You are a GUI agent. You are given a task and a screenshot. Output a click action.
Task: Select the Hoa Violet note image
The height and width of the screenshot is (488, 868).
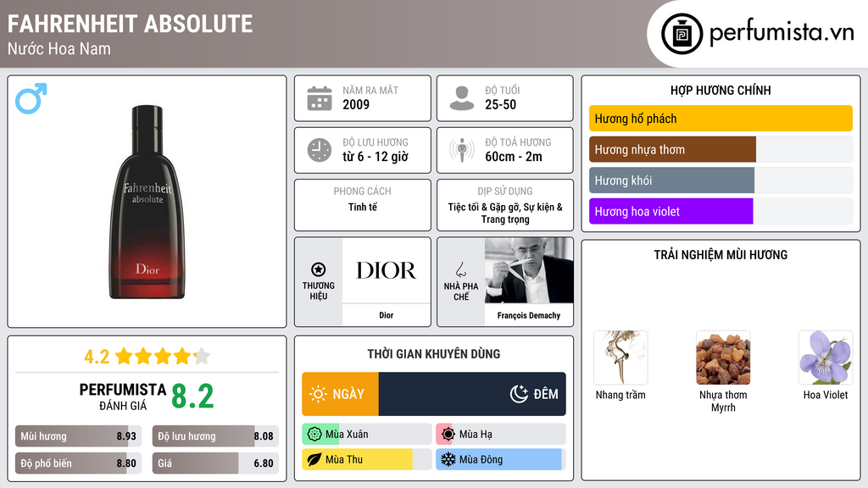click(826, 358)
